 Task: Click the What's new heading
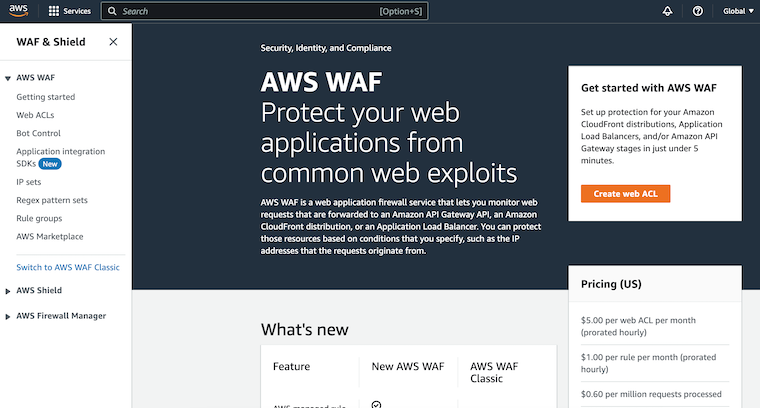[x=304, y=330]
